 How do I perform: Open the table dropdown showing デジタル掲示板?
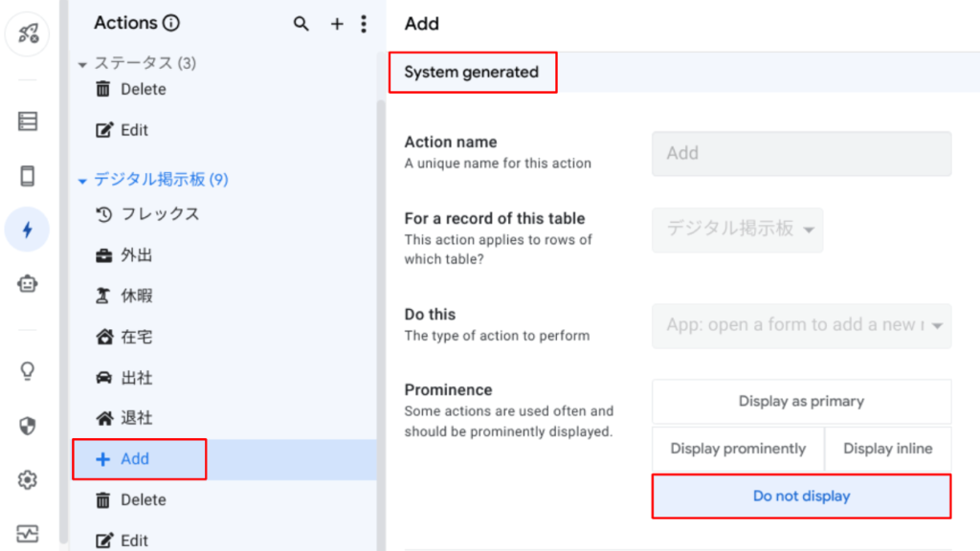738,230
